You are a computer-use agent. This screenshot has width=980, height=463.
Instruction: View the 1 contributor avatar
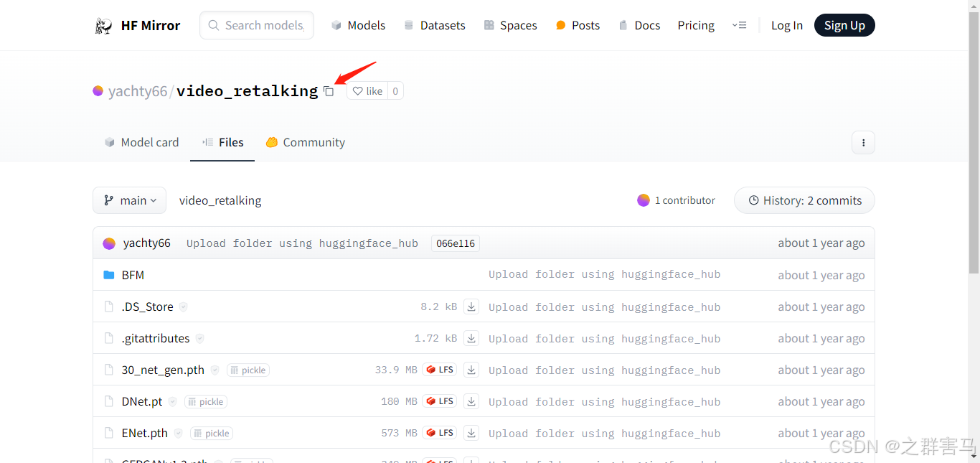(x=644, y=200)
